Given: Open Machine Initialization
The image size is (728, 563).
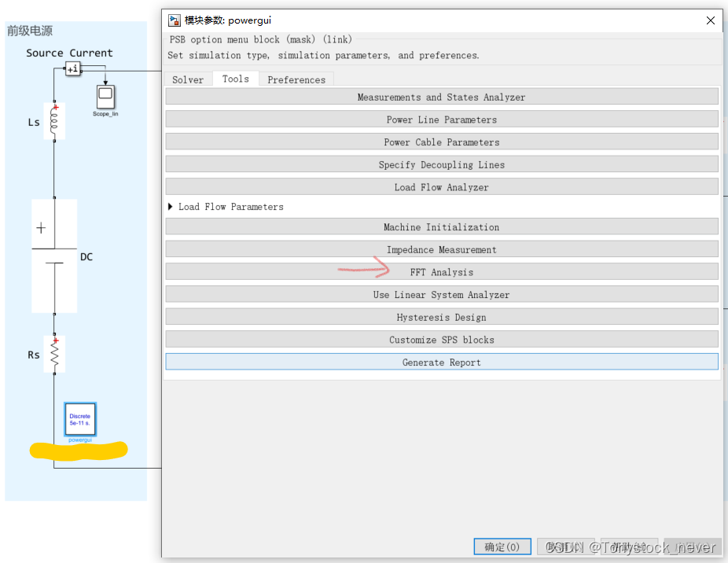Looking at the screenshot, I should pos(441,226).
